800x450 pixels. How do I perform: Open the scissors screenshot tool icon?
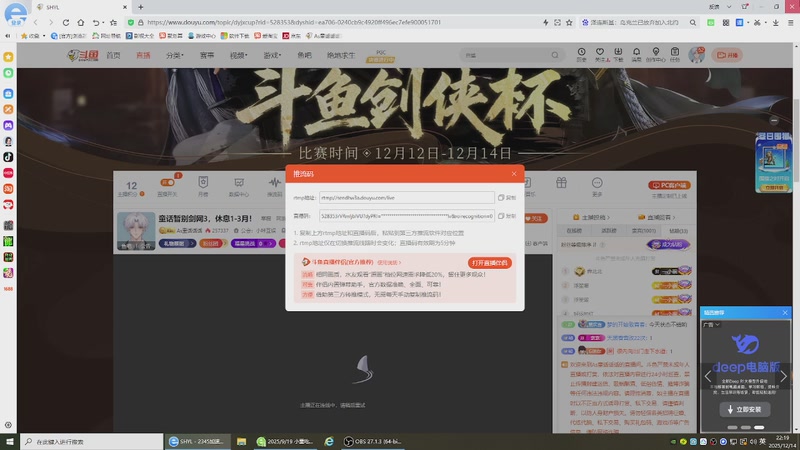coord(757,22)
